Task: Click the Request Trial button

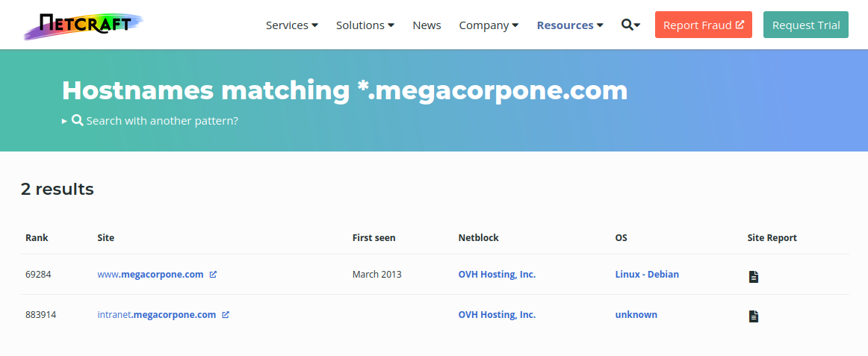Action: (806, 25)
